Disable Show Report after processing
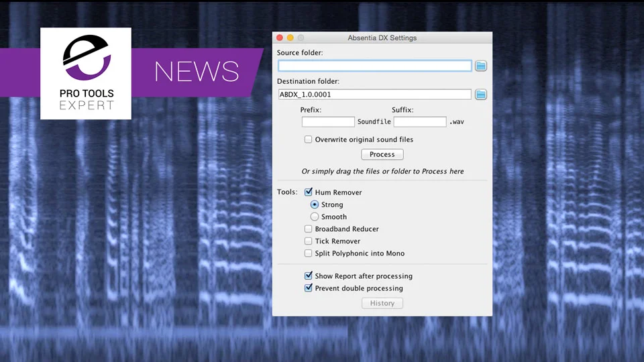Screen dimensions: 644x362 point(308,276)
